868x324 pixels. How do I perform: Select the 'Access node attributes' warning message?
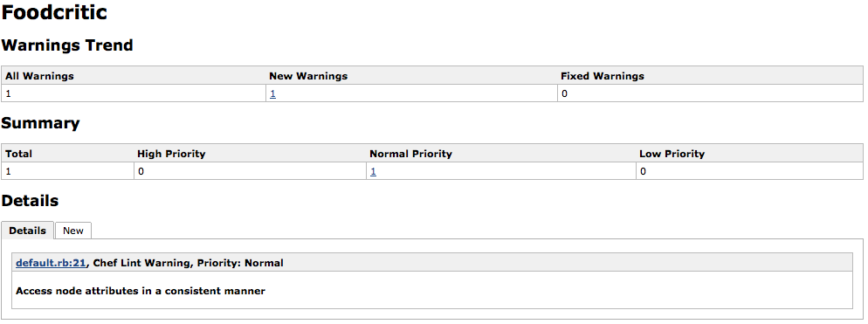click(x=141, y=291)
